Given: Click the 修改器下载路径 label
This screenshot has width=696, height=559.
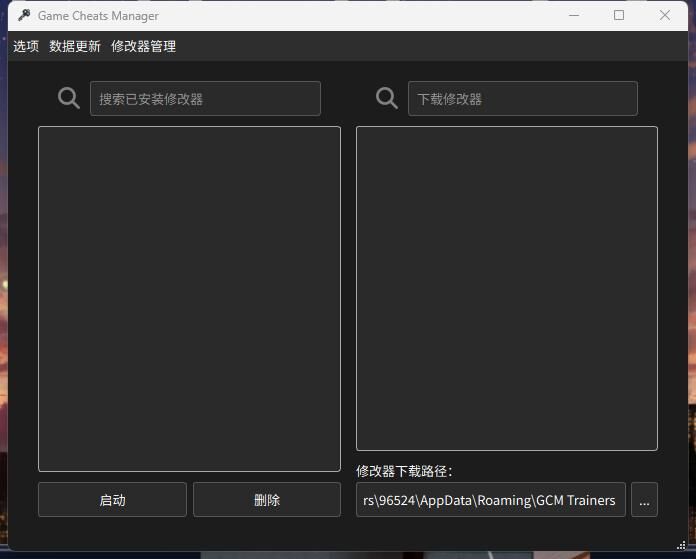Looking at the screenshot, I should point(404,471).
